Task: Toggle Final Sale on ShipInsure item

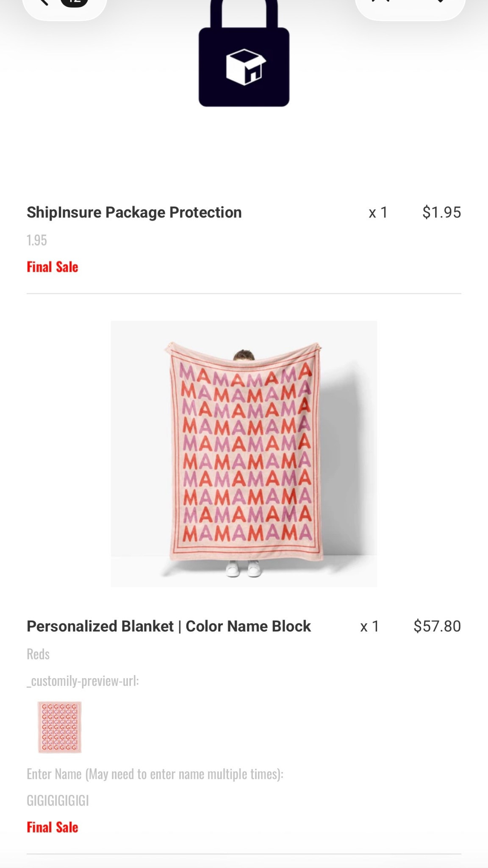Action: [x=52, y=267]
